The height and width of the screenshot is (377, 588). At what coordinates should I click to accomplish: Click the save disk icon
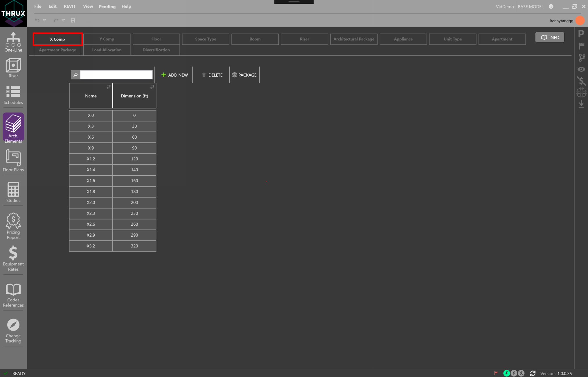[73, 20]
